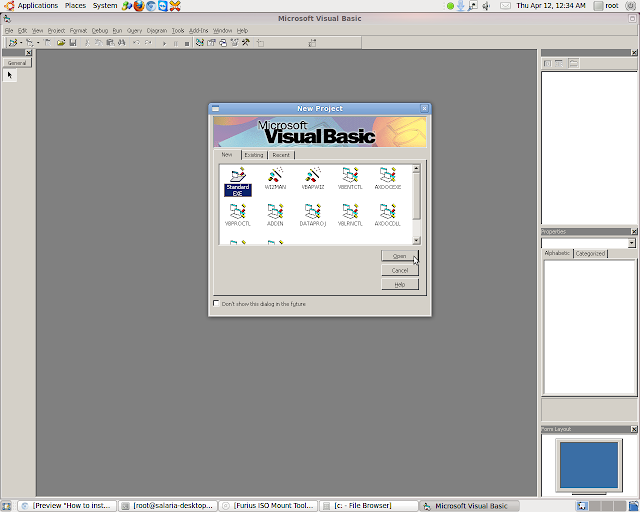The height and width of the screenshot is (512, 640).
Task: Select the WIZMAN wizard manager icon
Action: [275, 178]
